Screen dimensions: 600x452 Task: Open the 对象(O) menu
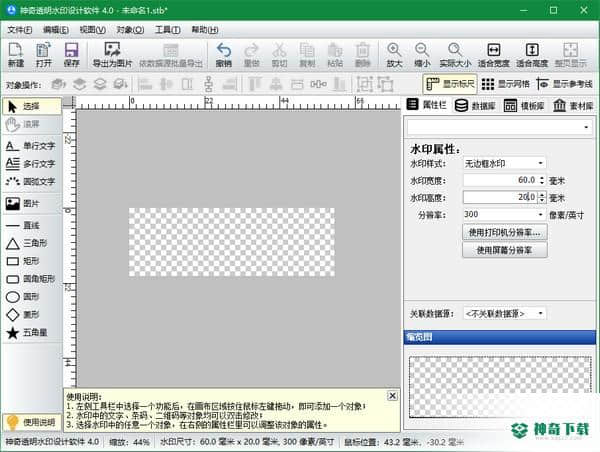[x=130, y=30]
